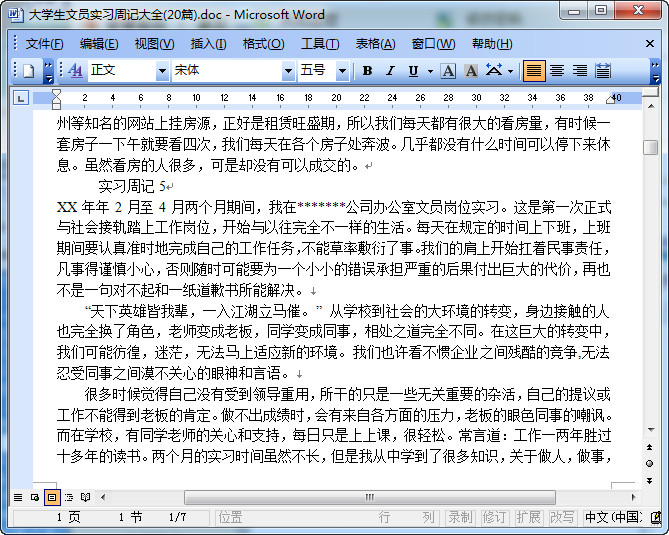The height and width of the screenshot is (535, 669).
Task: Click the New Blank Document icon
Action: [x=28, y=71]
